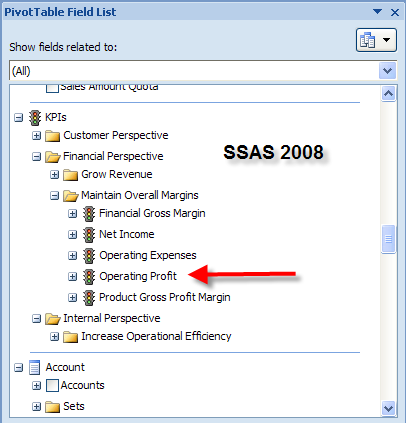Click the Financial Perspective open folder icon

52,157
